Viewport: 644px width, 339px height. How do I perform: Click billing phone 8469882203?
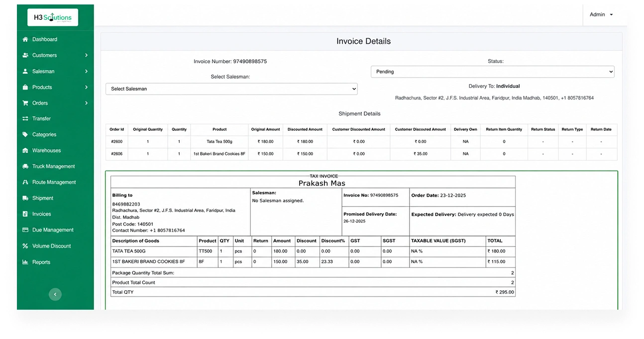[x=126, y=204]
